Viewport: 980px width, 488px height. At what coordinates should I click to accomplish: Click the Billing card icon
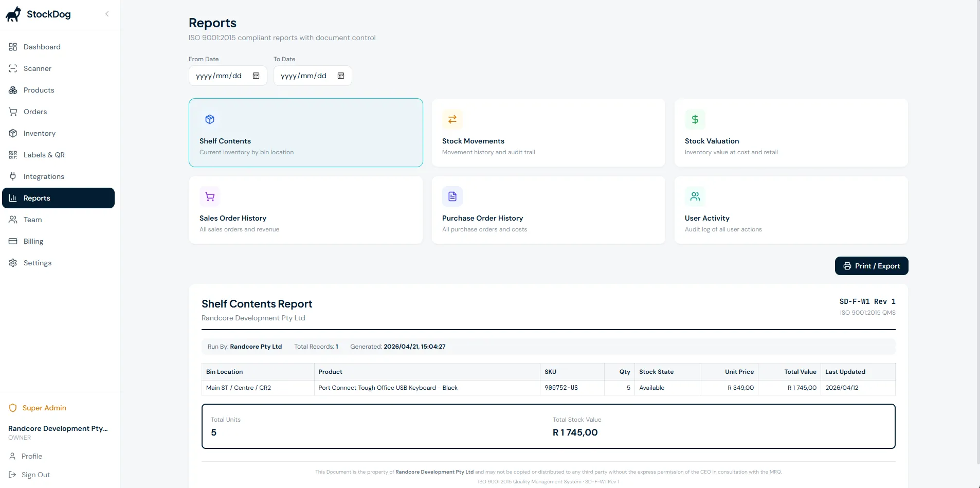coord(13,241)
